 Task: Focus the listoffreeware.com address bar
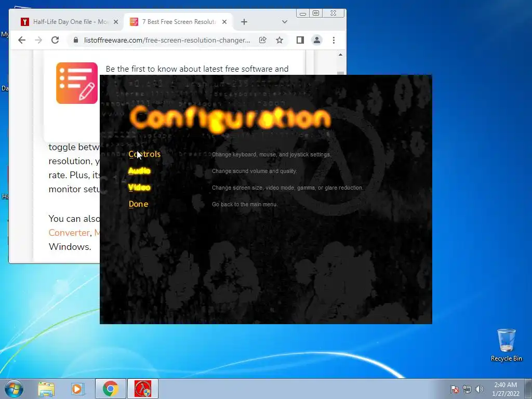[167, 40]
